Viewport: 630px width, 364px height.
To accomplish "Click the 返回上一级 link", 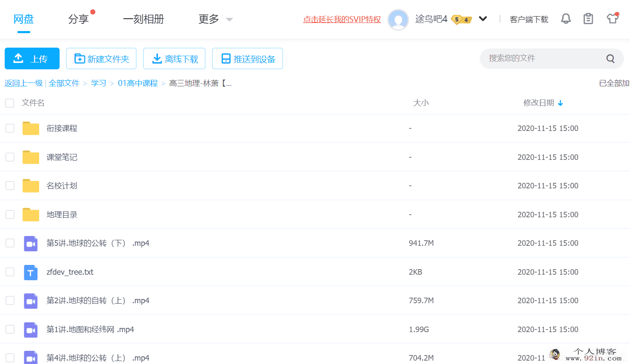I will tap(24, 83).
